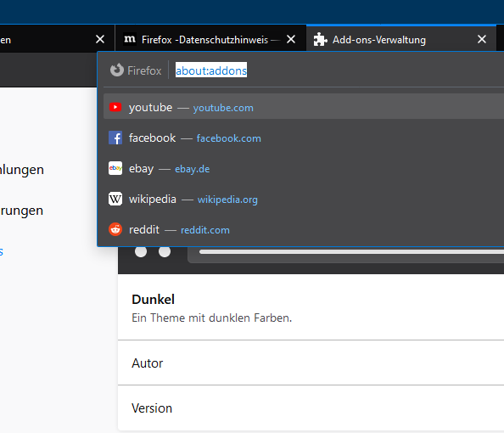The height and width of the screenshot is (433, 504).
Task: Close the Firefox Datenschutzhinweis tab
Action: pos(291,39)
